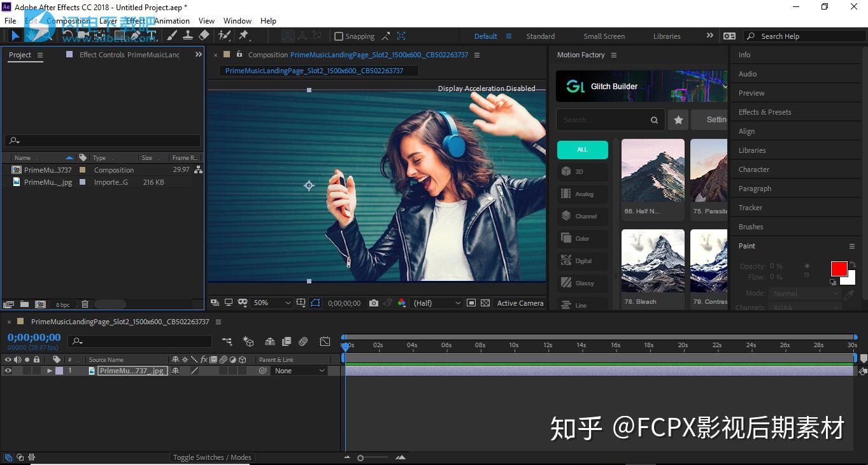Create a new folder in Project panel
This screenshot has width=868, height=465.
pyautogui.click(x=24, y=304)
